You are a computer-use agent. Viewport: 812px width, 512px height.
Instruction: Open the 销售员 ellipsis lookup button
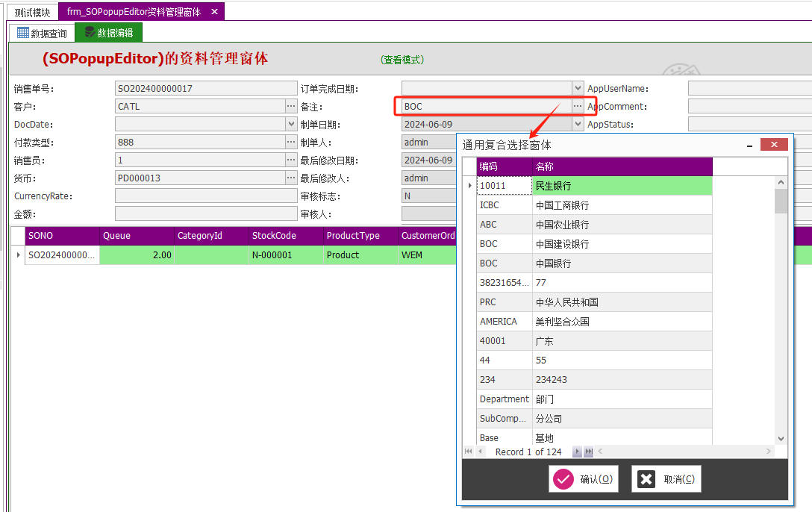[291, 160]
